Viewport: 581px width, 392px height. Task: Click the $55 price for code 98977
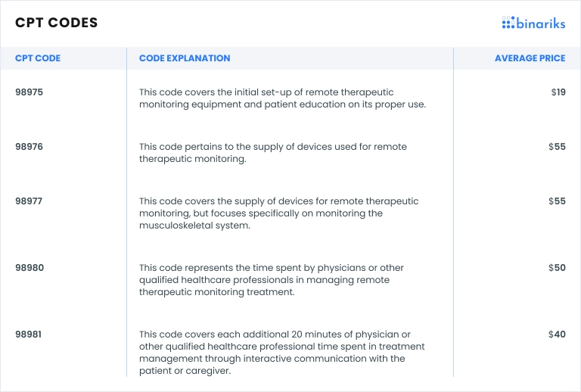pos(557,201)
